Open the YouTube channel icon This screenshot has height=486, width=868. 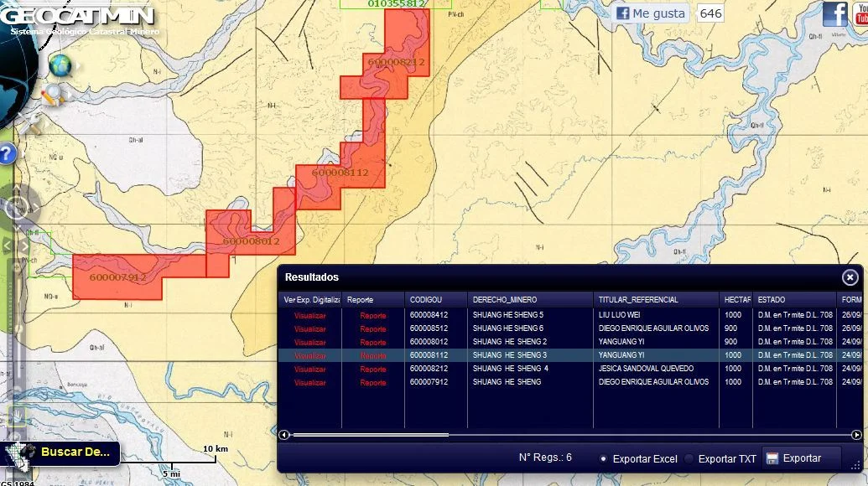860,13
